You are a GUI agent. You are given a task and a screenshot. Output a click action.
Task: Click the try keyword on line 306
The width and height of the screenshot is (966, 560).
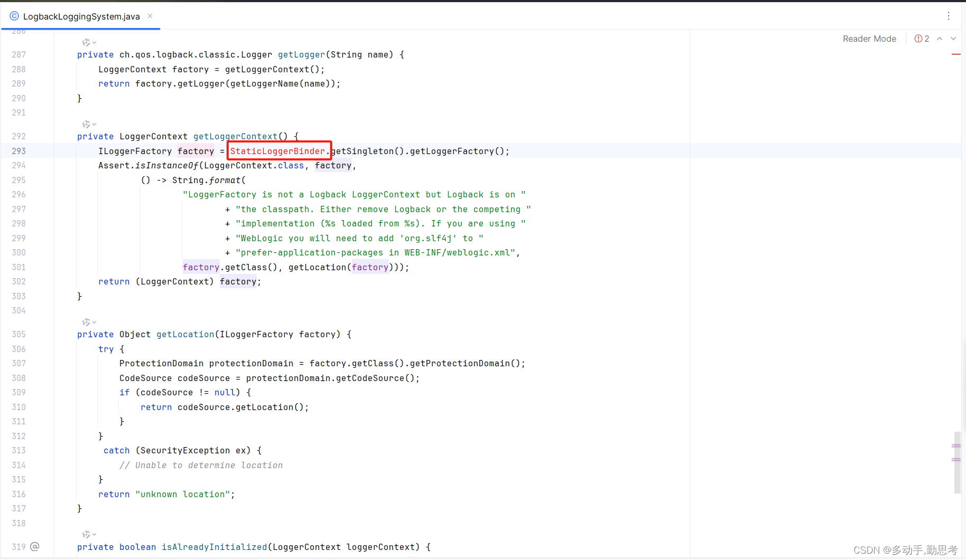[106, 349]
